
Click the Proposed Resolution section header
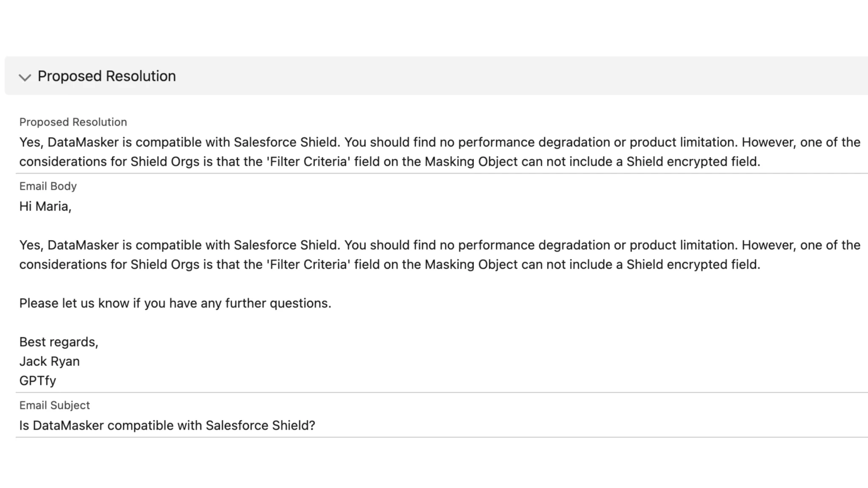(106, 76)
